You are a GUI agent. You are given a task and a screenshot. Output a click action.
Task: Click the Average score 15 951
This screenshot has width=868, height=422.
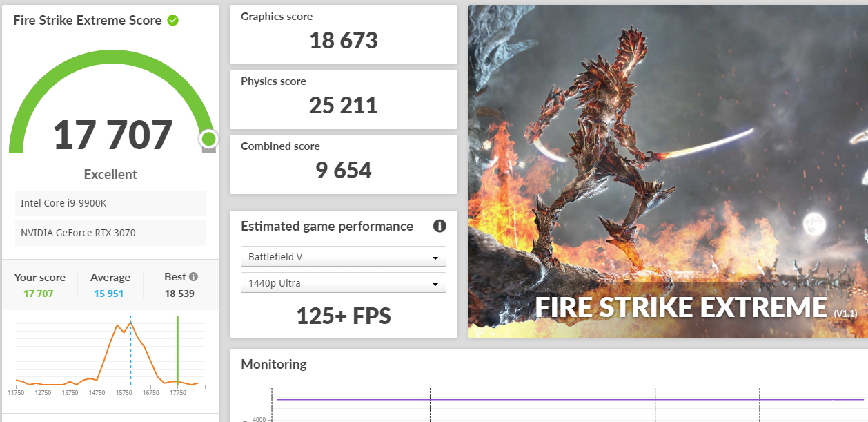coord(110,294)
